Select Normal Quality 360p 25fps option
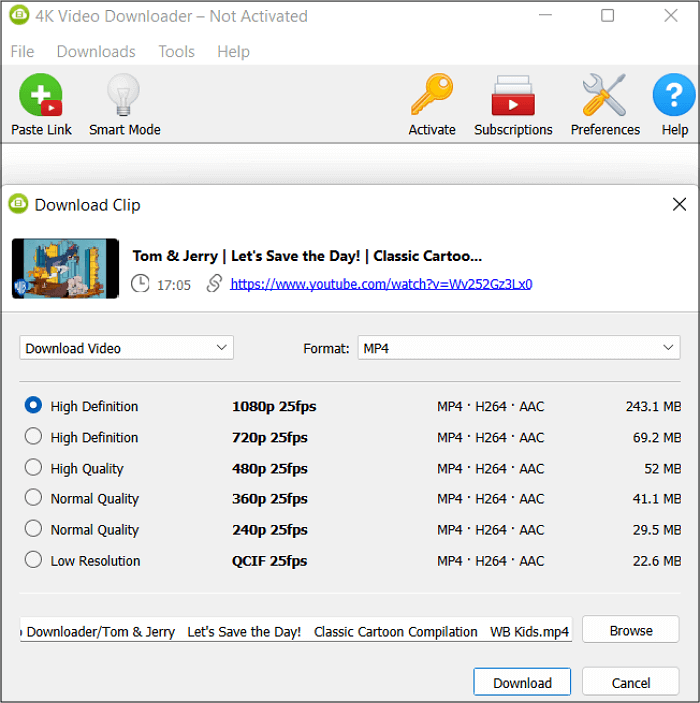Viewport: 700px width, 703px height. (33, 497)
